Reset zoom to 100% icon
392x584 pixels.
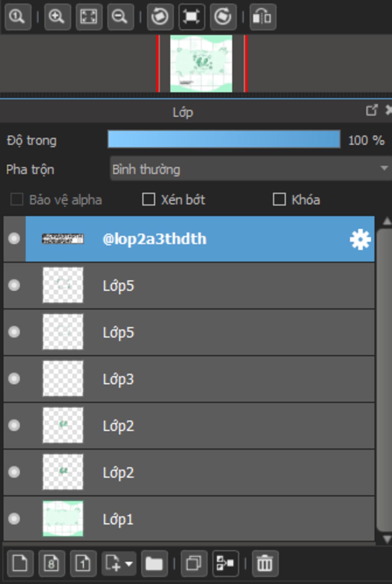click(17, 16)
